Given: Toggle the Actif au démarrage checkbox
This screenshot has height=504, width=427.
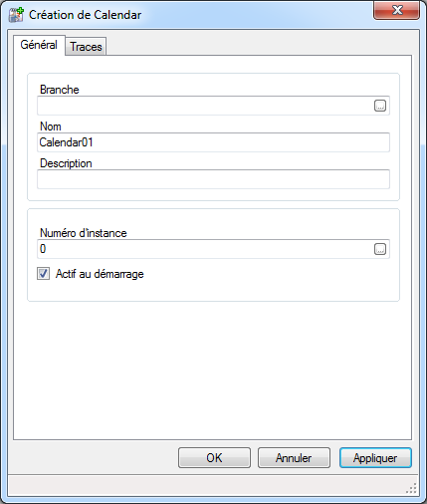Looking at the screenshot, I should pos(43,274).
